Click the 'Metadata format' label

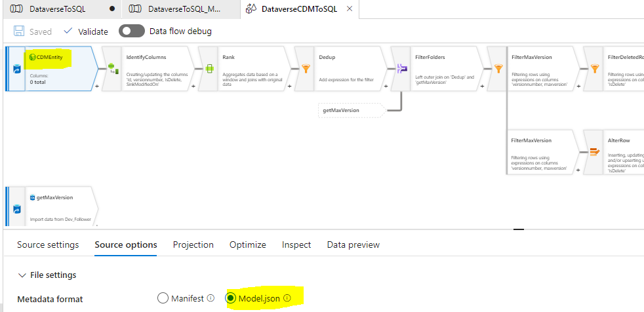click(x=50, y=299)
